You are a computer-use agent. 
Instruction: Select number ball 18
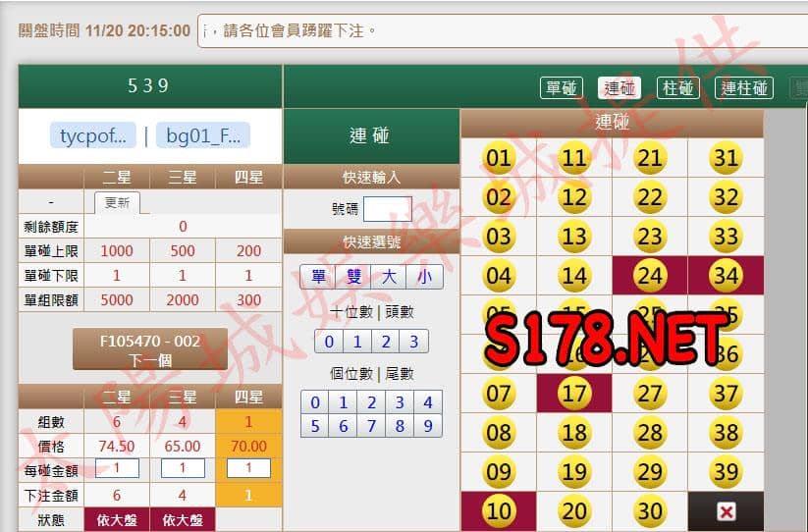(574, 433)
